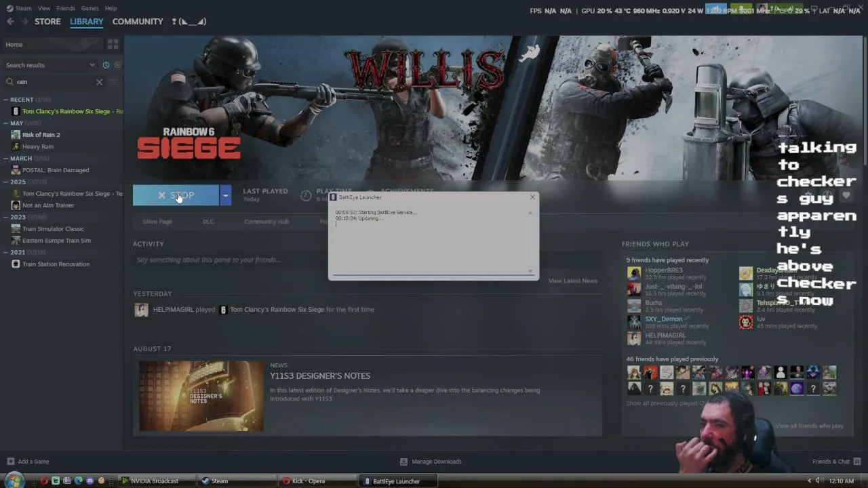This screenshot has height=488, width=868.
Task: Go to the STORE tab
Action: point(47,22)
